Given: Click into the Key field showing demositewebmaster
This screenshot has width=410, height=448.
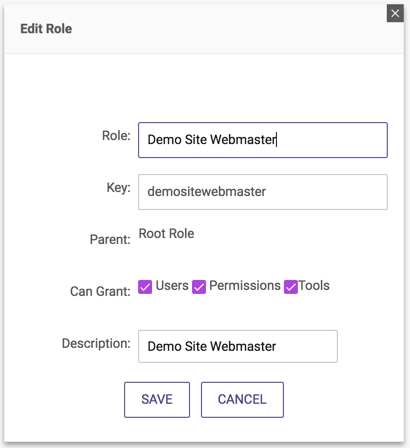Looking at the screenshot, I should point(263,192).
